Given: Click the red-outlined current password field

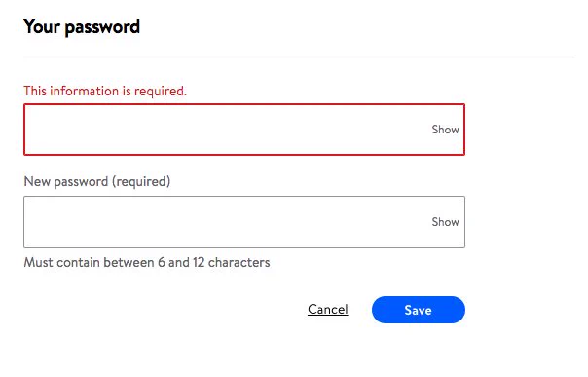Looking at the screenshot, I should click(244, 130).
